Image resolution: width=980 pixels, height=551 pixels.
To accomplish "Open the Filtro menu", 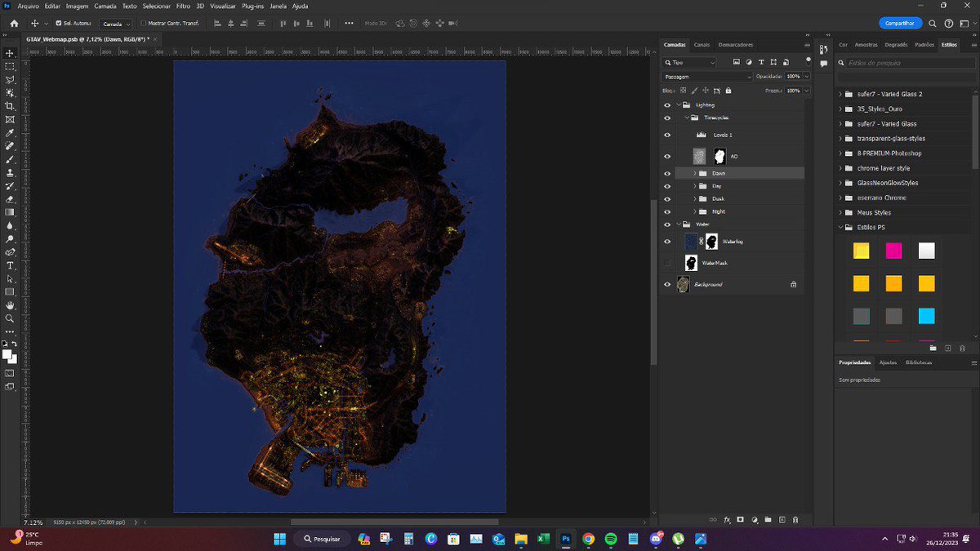I will [x=183, y=6].
